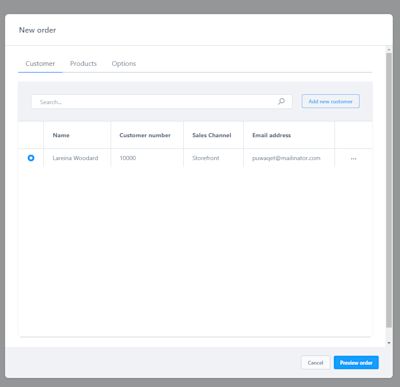
Task: Click the scrollbar down arrow
Action: tap(389, 343)
